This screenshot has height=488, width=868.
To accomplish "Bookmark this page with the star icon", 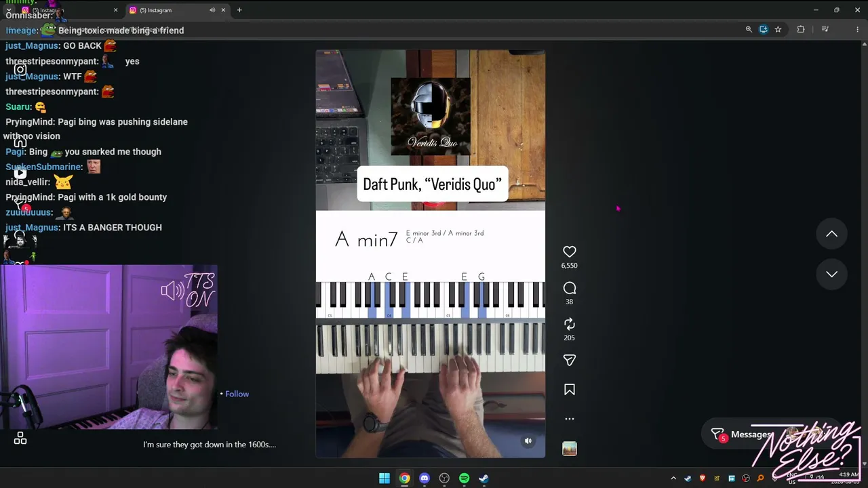I will point(778,29).
